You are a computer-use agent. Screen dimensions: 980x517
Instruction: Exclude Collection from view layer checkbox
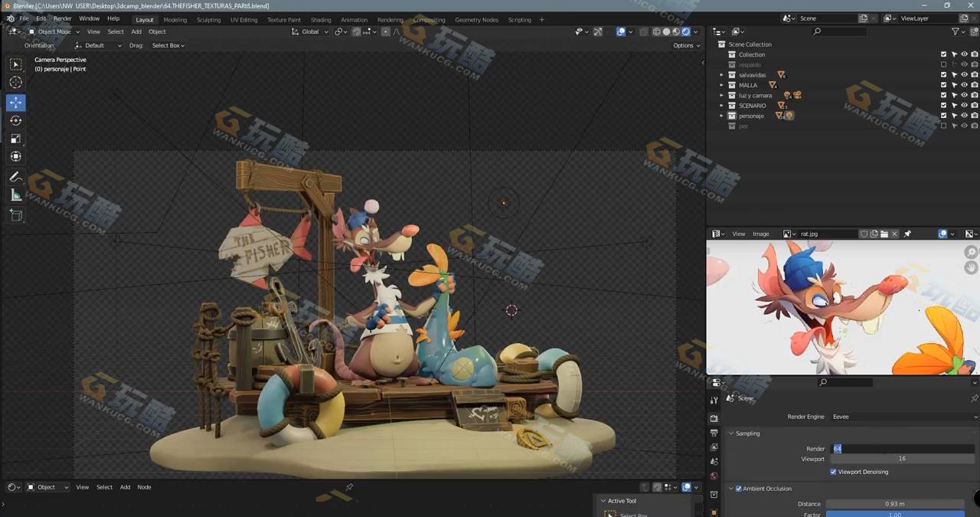point(943,54)
